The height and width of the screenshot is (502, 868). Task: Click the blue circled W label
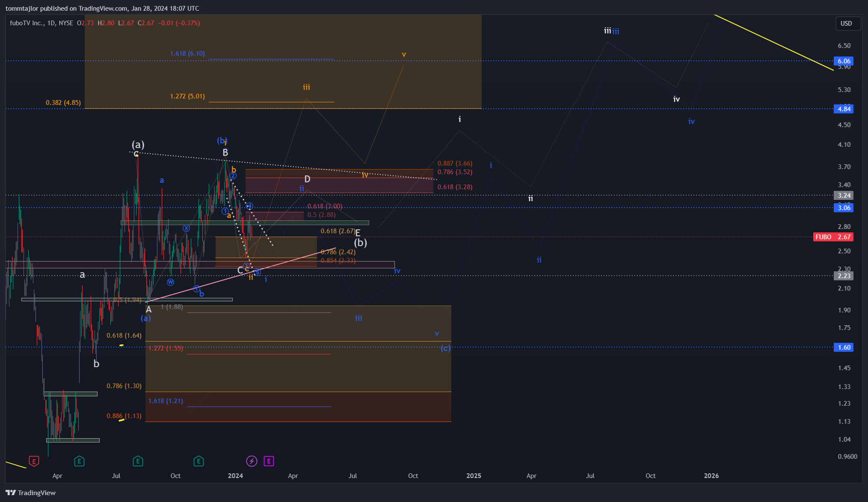tap(170, 282)
